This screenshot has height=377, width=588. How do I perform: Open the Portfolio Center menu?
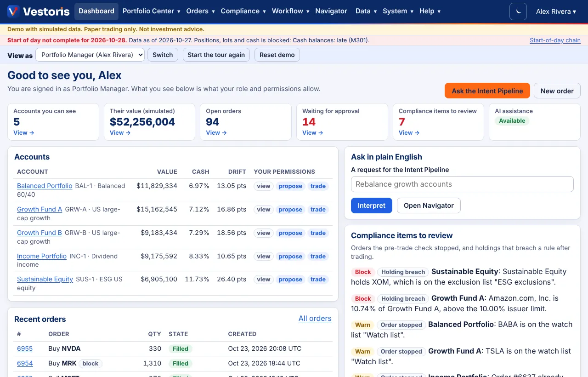click(152, 11)
